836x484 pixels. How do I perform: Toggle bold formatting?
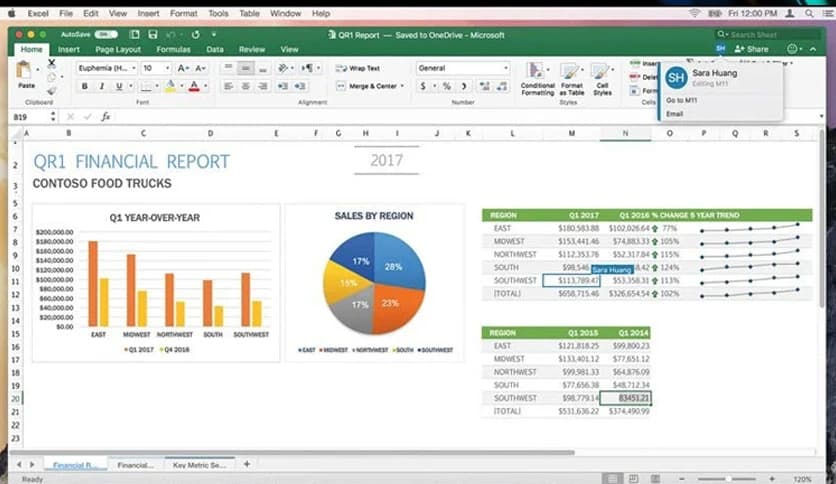coord(84,87)
